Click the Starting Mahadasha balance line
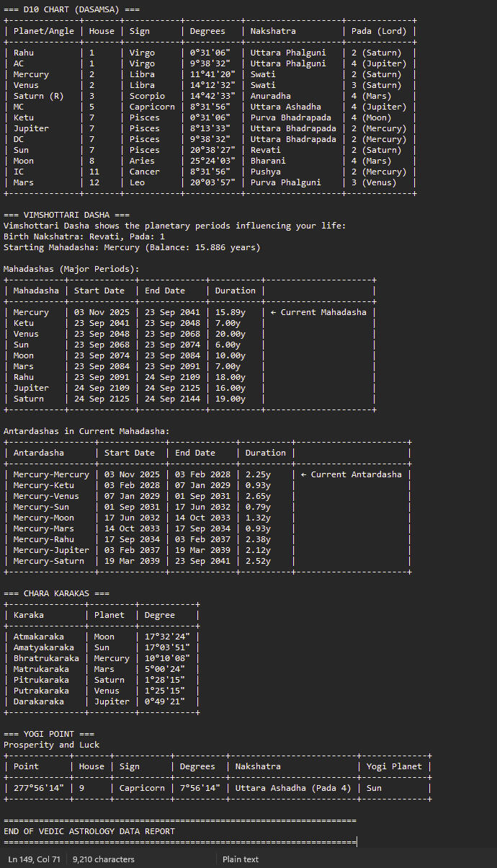497x868 pixels. click(x=131, y=247)
